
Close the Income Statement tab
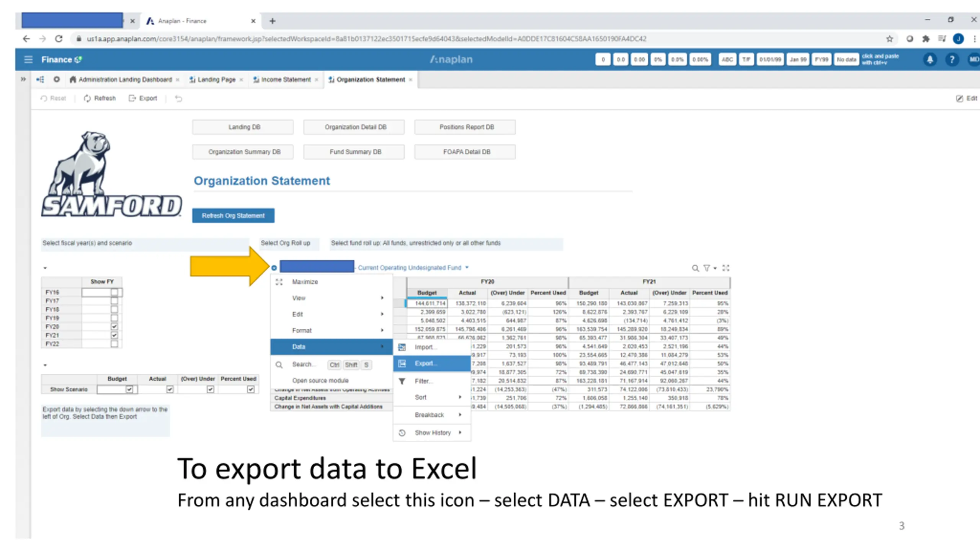click(x=317, y=80)
